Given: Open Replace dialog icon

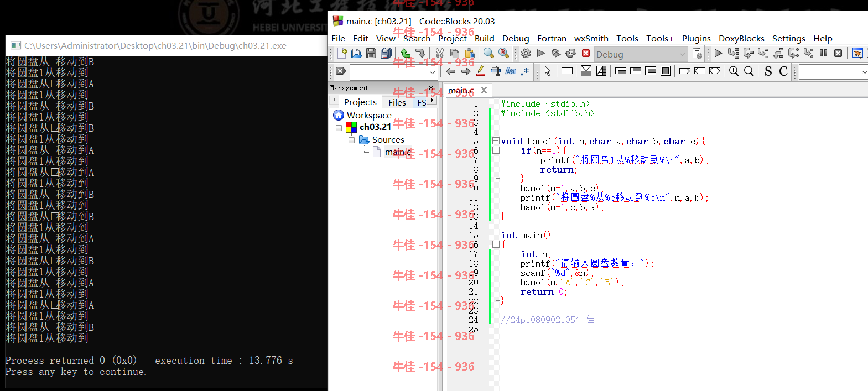Looking at the screenshot, I should click(x=503, y=54).
